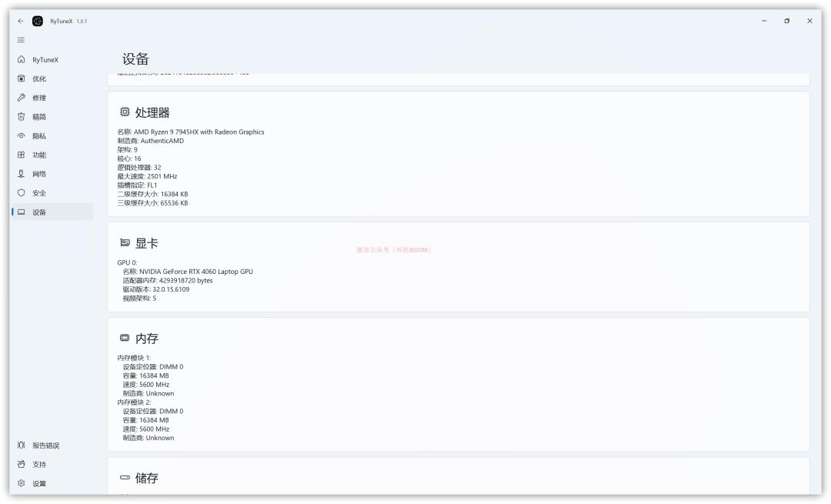831x504 pixels.
Task: Open the 精简 (Debloat) trash icon
Action: [x=21, y=117]
